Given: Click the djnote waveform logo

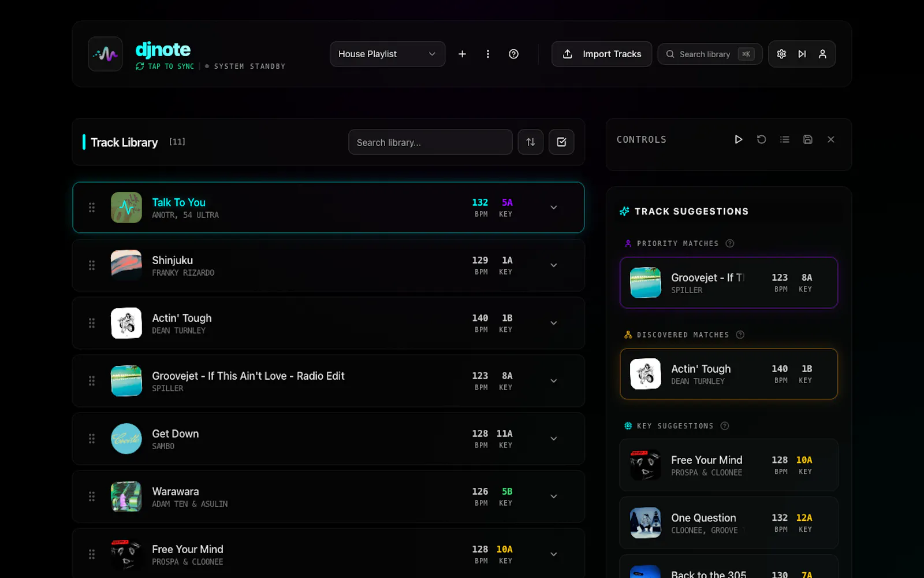Looking at the screenshot, I should 105,54.
